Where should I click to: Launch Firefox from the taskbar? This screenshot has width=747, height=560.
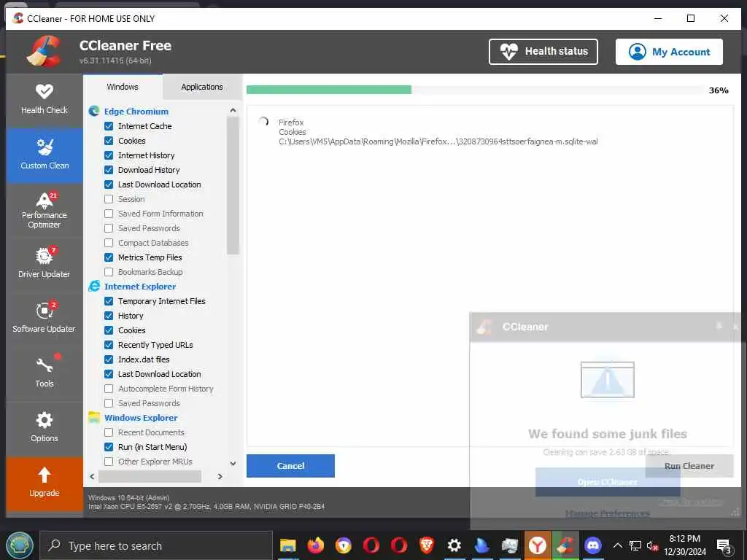tap(315, 545)
